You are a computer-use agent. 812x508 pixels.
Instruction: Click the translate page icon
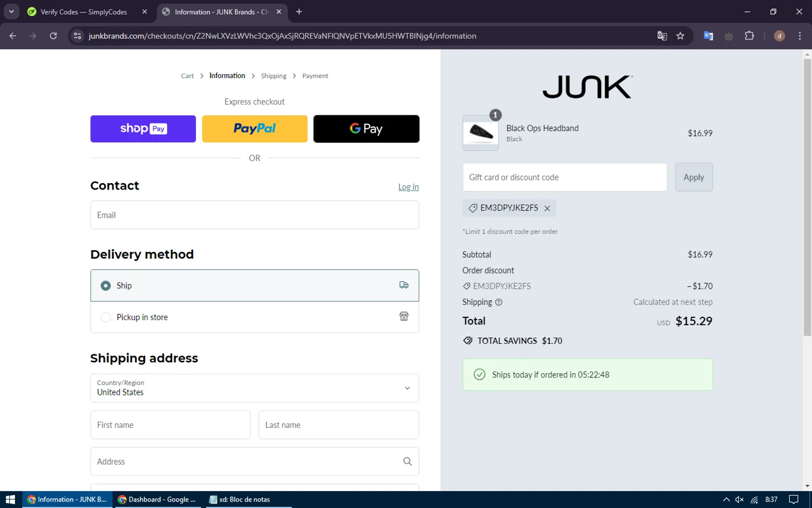tap(662, 36)
